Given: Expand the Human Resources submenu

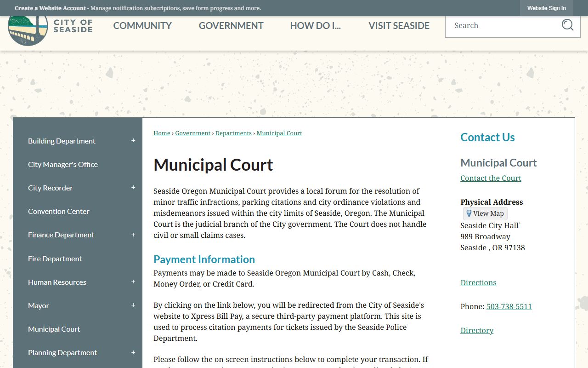Looking at the screenshot, I should 133,282.
